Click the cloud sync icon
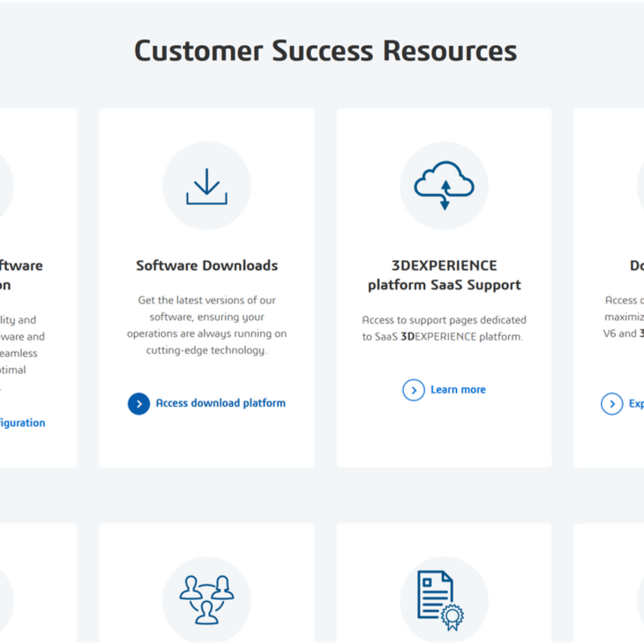The image size is (644, 644). coord(444,186)
